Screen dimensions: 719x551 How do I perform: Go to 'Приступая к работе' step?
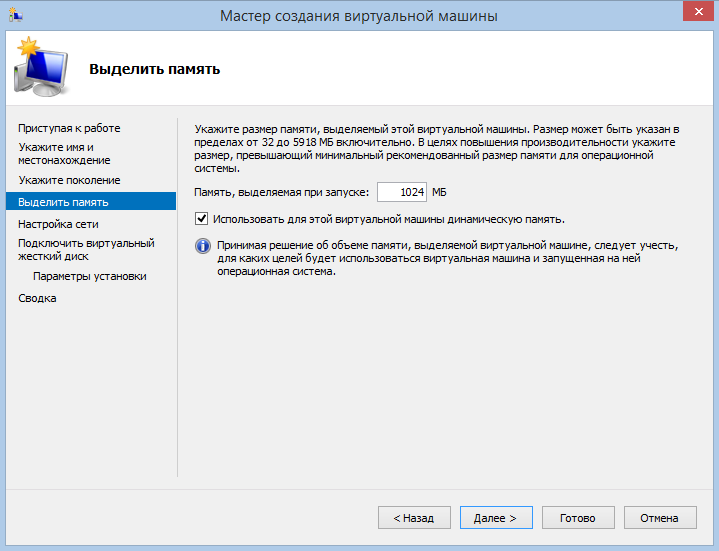[x=69, y=128]
